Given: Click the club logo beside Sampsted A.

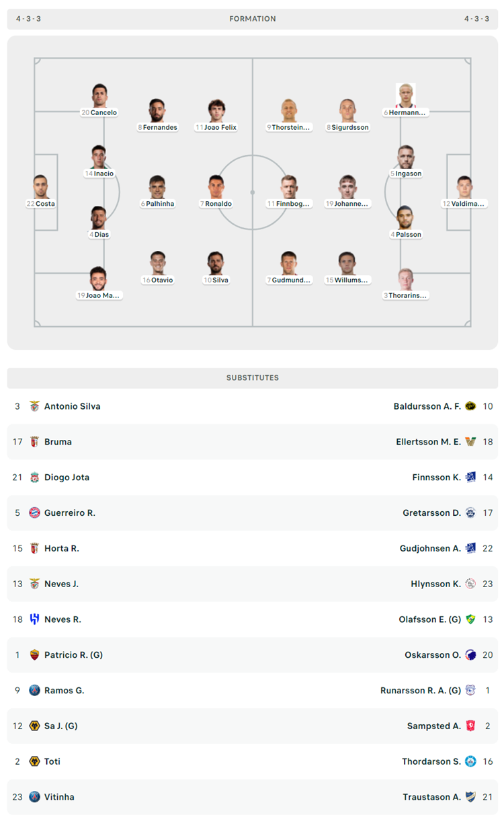Looking at the screenshot, I should tap(470, 726).
